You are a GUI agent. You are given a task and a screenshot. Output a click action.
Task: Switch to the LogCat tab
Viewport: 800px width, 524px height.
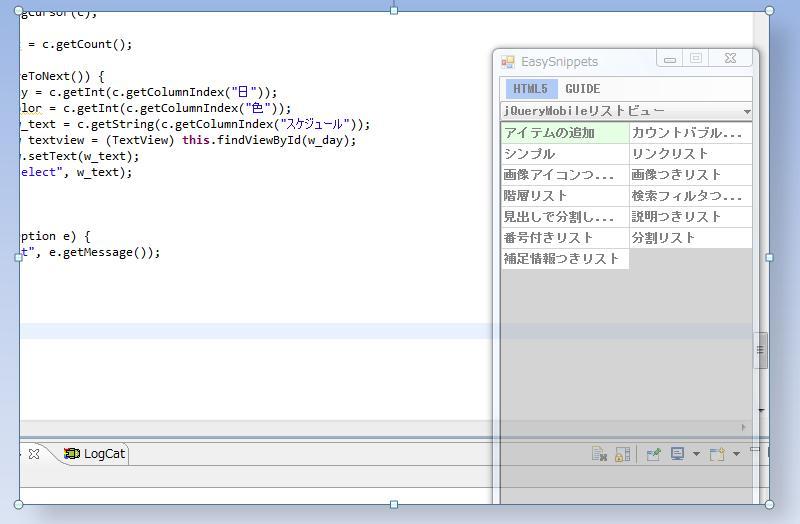click(94, 454)
